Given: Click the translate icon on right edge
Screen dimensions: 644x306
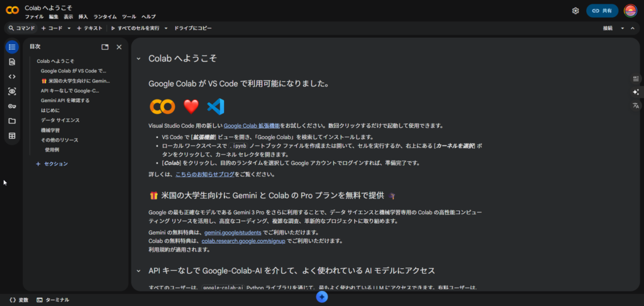Looking at the screenshot, I should (x=636, y=106).
